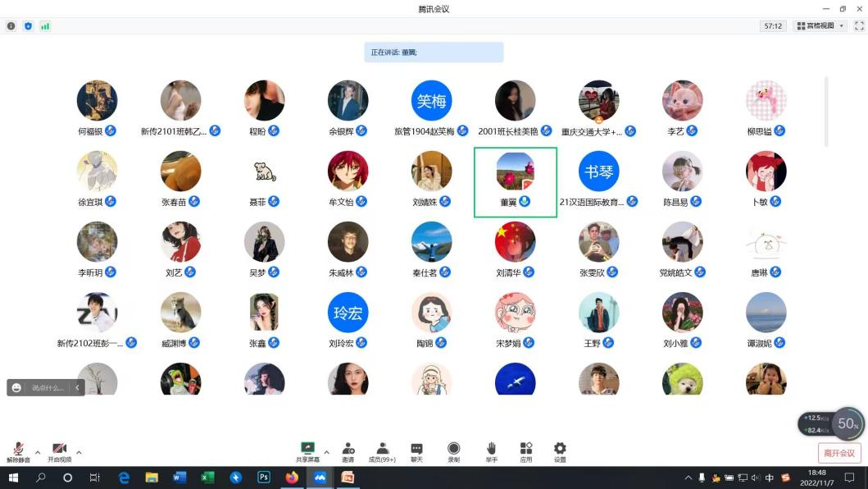Click the Leave Meeting (离开会议) button
The height and width of the screenshot is (489, 868).
(839, 453)
